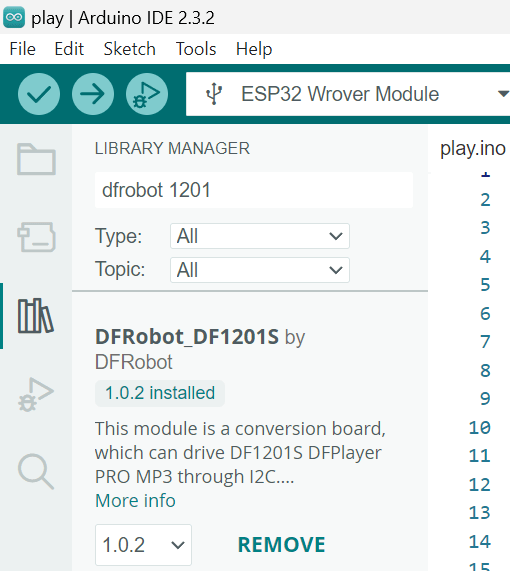Click the library description text

pyautogui.click(x=240, y=453)
